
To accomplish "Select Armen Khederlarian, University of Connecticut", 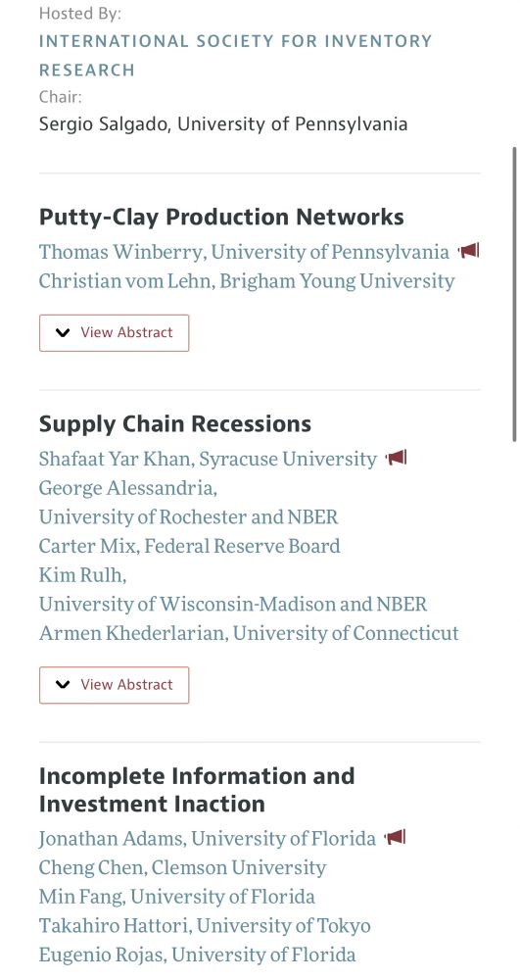I will point(249,633).
